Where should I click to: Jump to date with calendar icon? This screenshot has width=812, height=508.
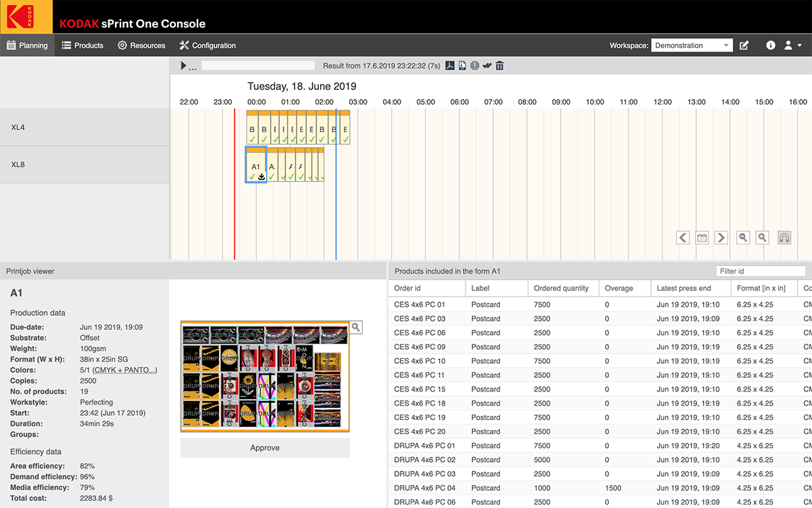702,238
